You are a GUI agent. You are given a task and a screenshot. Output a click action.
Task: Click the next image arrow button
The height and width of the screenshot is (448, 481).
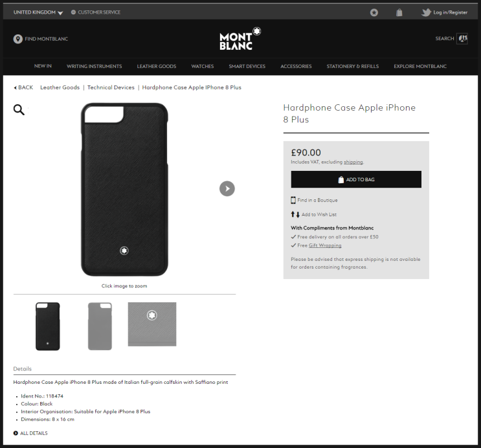[227, 188]
